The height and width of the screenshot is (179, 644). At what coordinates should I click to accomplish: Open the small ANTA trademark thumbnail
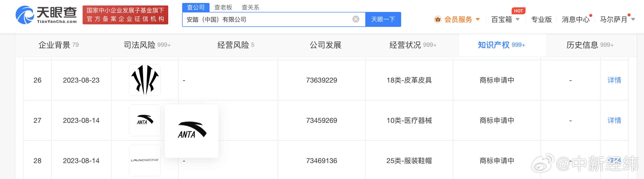(x=145, y=120)
